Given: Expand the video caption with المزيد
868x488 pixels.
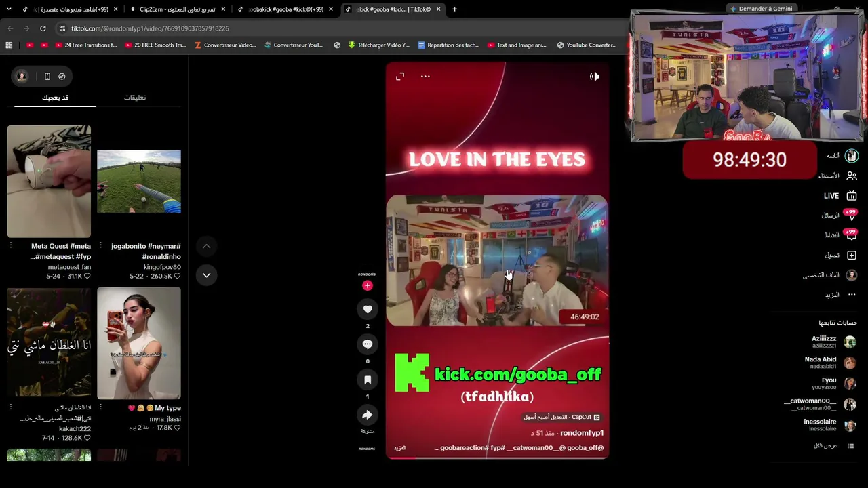Looking at the screenshot, I should 400,448.
